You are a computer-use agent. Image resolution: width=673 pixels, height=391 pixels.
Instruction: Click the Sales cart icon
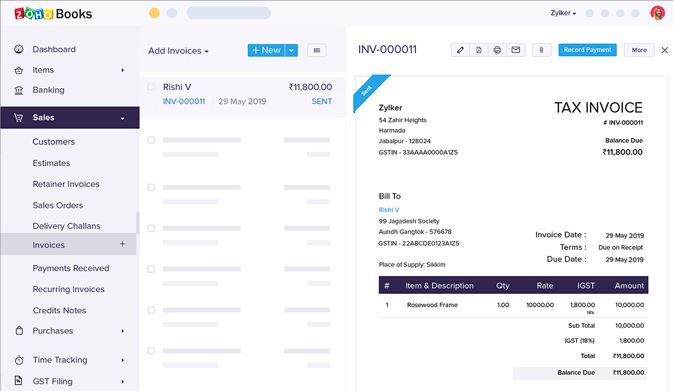click(x=18, y=117)
